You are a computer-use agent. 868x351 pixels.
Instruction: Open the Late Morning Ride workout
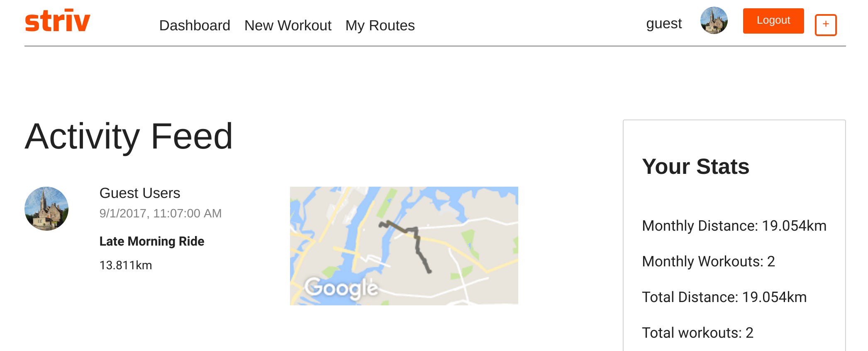(x=152, y=241)
